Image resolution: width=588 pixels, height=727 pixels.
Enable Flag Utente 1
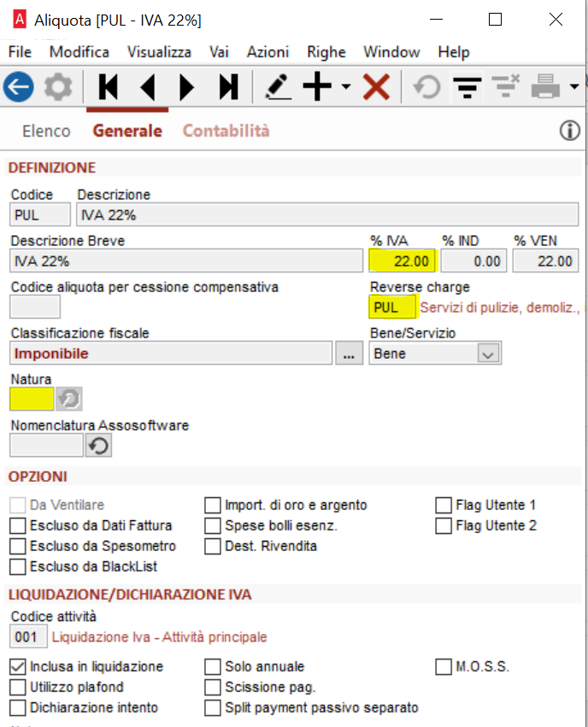click(x=444, y=506)
